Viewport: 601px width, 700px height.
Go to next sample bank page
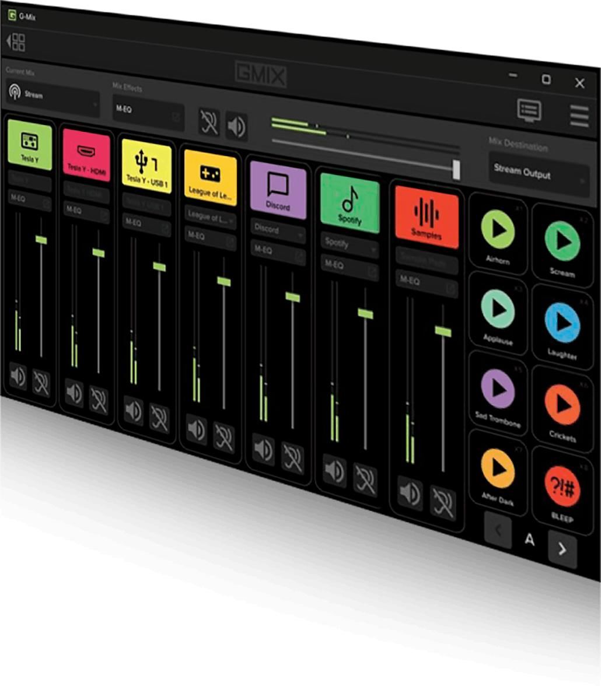[x=562, y=549]
